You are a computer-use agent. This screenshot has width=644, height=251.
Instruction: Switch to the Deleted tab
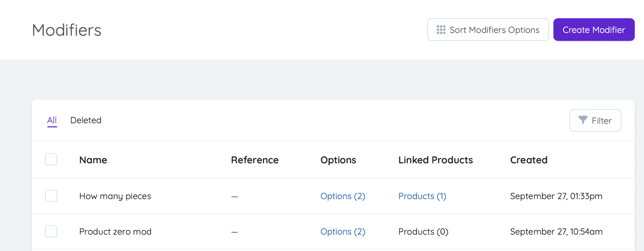[x=86, y=120]
